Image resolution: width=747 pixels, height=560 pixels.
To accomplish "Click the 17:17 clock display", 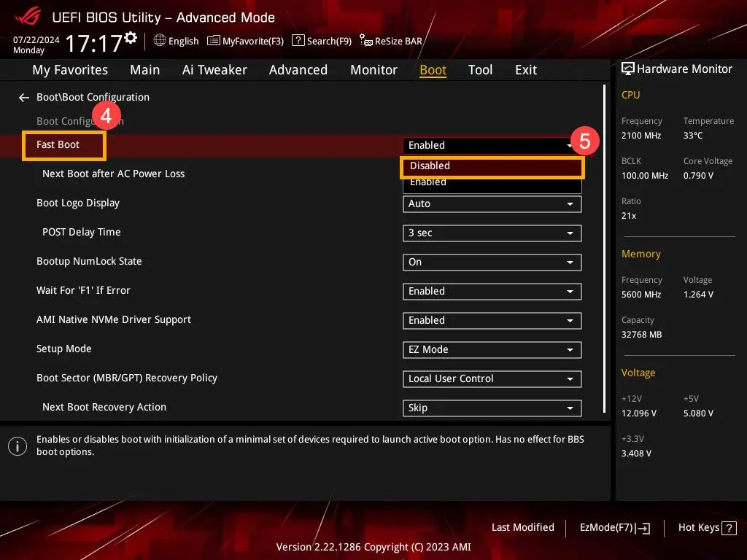I will [93, 43].
